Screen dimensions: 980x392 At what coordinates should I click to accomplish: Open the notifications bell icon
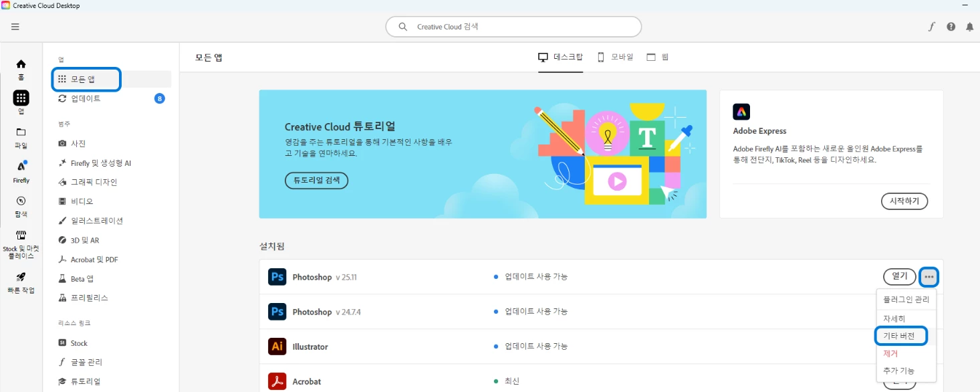tap(970, 27)
